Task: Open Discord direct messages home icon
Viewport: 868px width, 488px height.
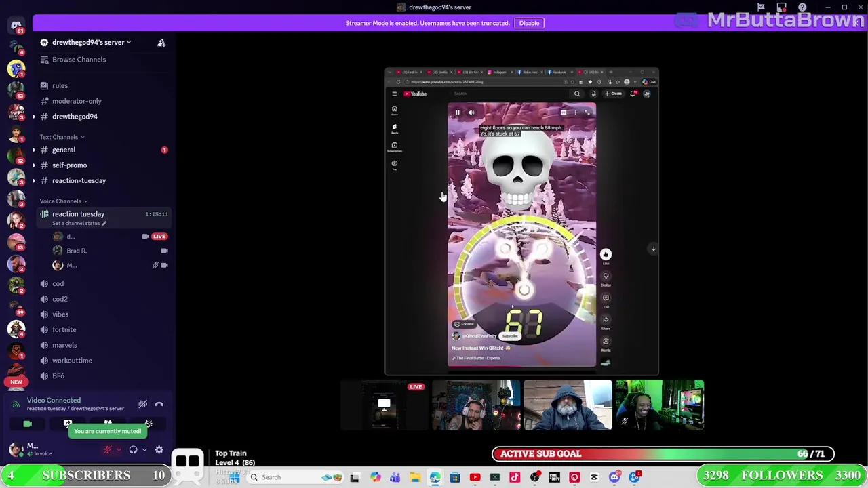Action: (x=16, y=26)
